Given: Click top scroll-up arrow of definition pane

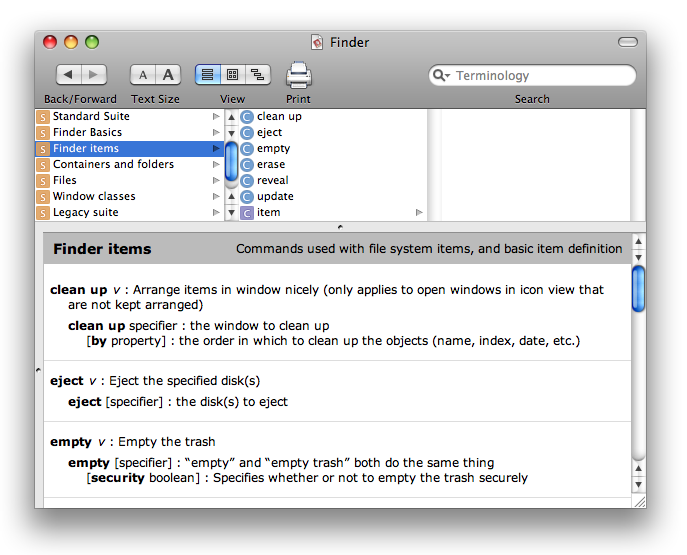Looking at the screenshot, I should click(x=639, y=241).
